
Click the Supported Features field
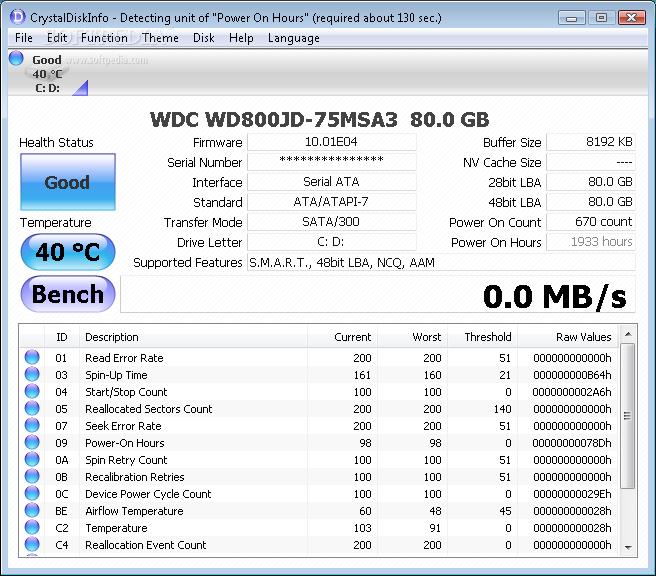coord(441,262)
